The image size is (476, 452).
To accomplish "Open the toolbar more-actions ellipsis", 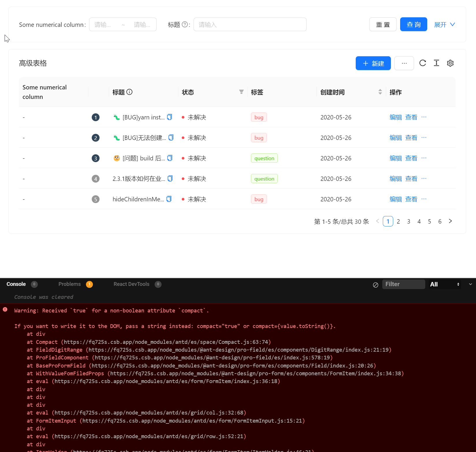I will pyautogui.click(x=404, y=63).
